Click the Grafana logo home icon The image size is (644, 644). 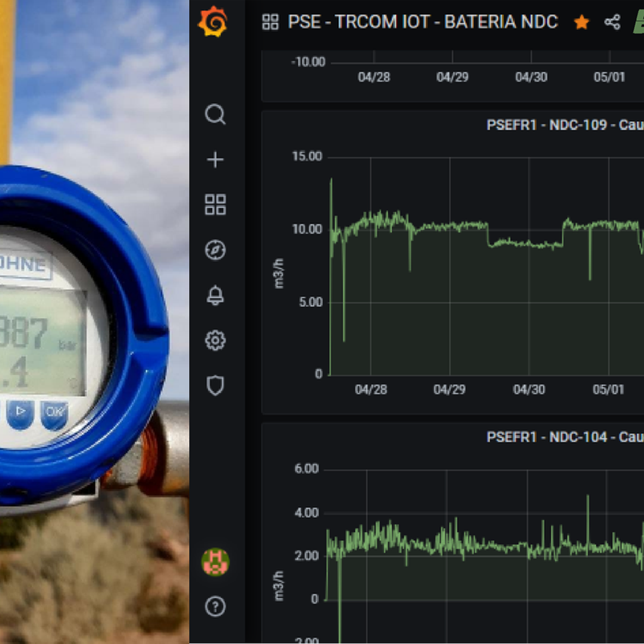click(213, 21)
